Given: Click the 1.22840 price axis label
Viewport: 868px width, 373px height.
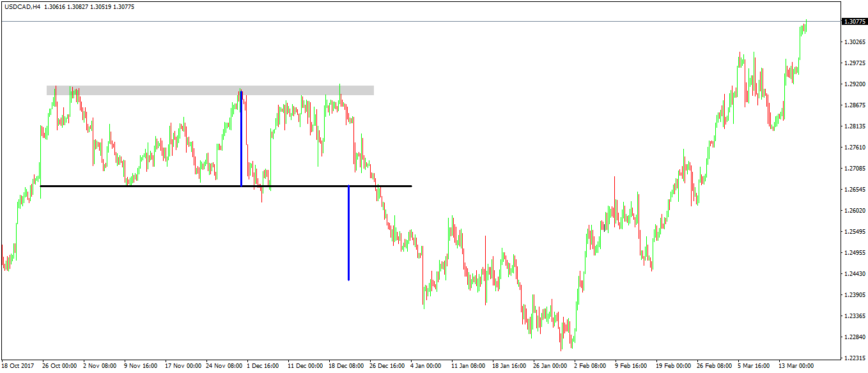Looking at the screenshot, I should pyautogui.click(x=854, y=337).
